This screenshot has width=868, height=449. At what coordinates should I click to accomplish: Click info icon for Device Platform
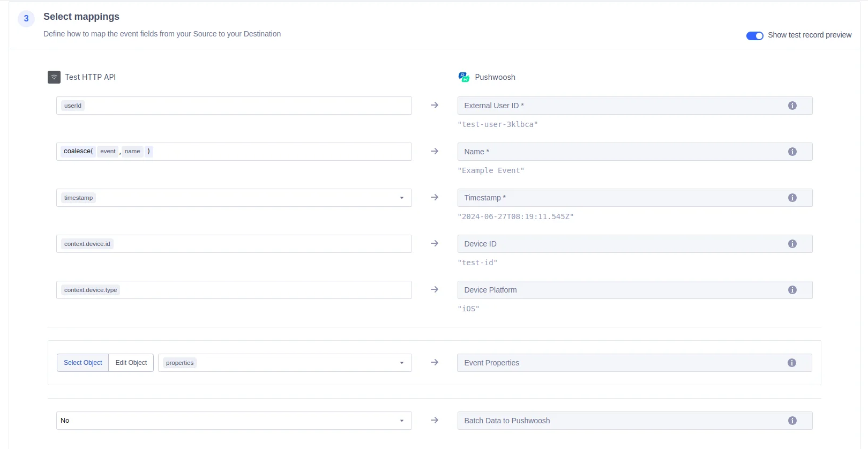[792, 290]
